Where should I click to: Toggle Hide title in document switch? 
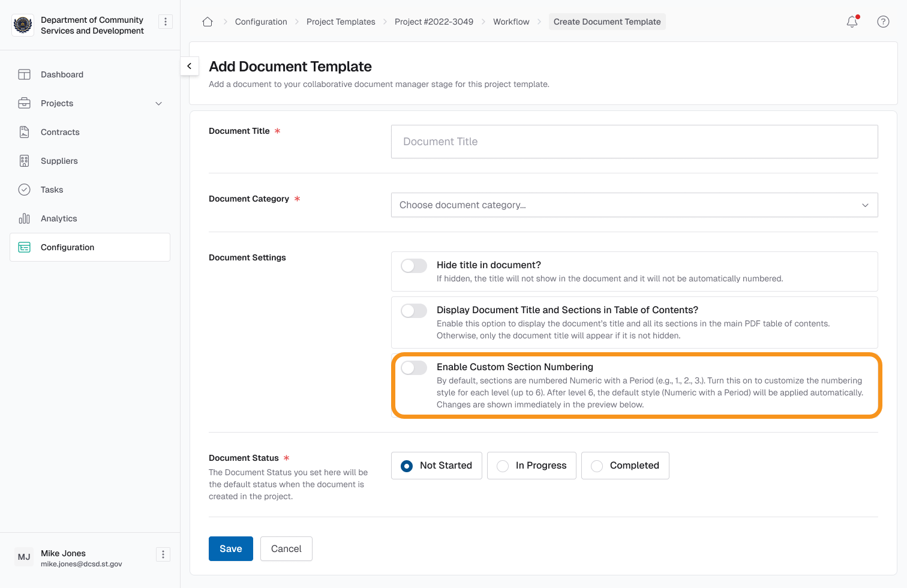[x=414, y=266]
